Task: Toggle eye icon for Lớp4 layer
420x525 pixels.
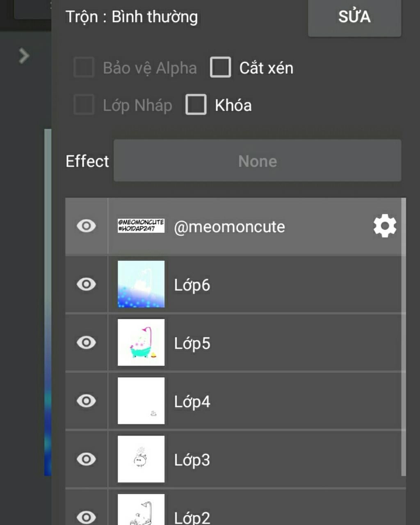Action: click(86, 401)
